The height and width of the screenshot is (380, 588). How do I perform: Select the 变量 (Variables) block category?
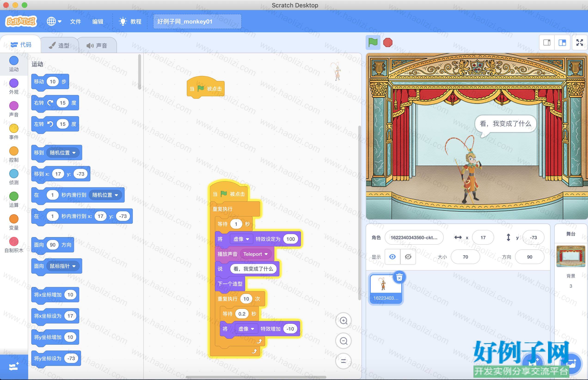click(x=14, y=223)
